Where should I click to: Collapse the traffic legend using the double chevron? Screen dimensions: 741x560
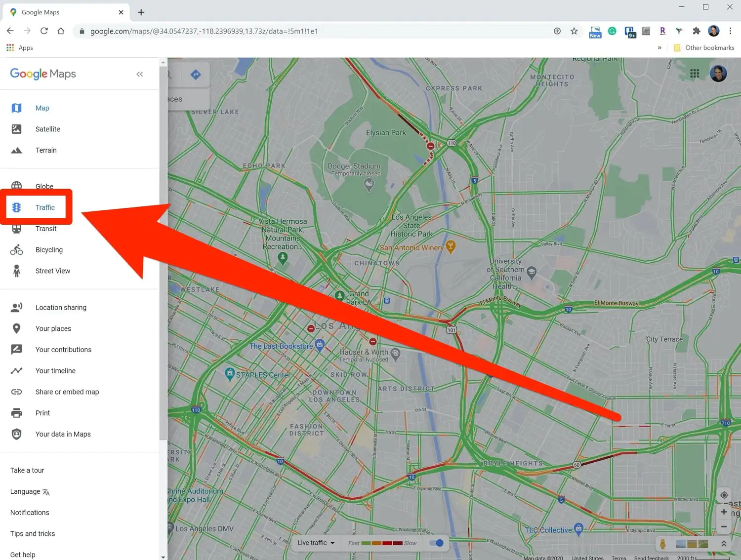pos(723,542)
